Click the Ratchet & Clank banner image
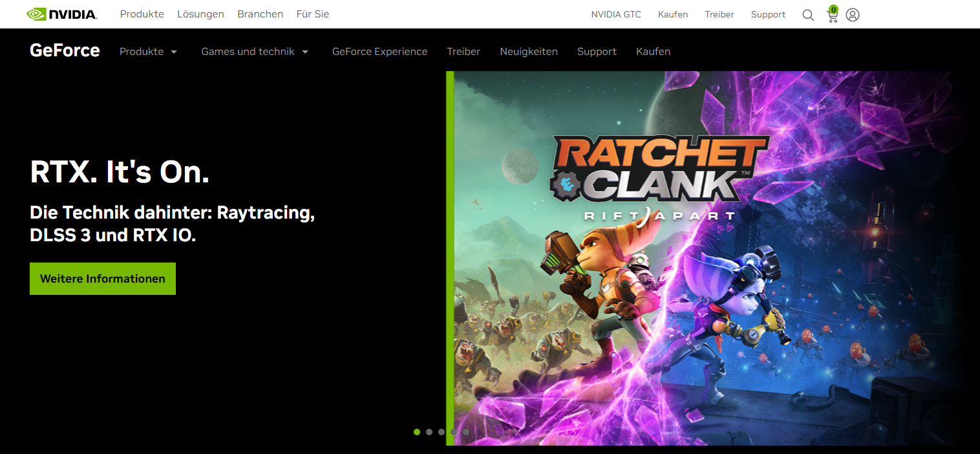 708,258
